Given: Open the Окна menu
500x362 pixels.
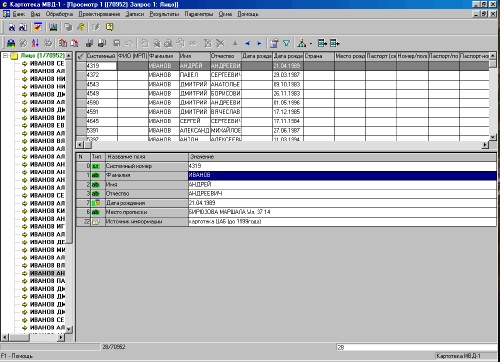Looking at the screenshot, I should click(225, 14).
